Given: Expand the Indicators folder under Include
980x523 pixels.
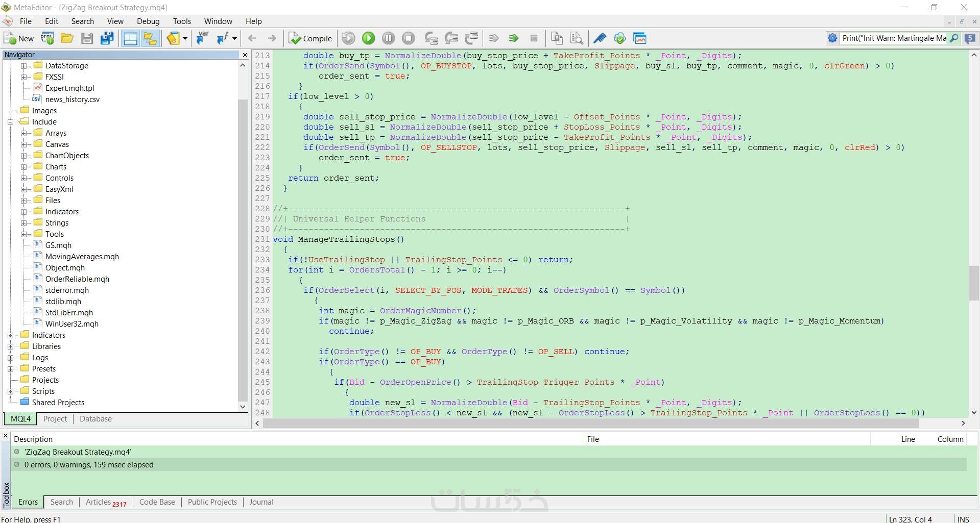Looking at the screenshot, I should point(24,212).
